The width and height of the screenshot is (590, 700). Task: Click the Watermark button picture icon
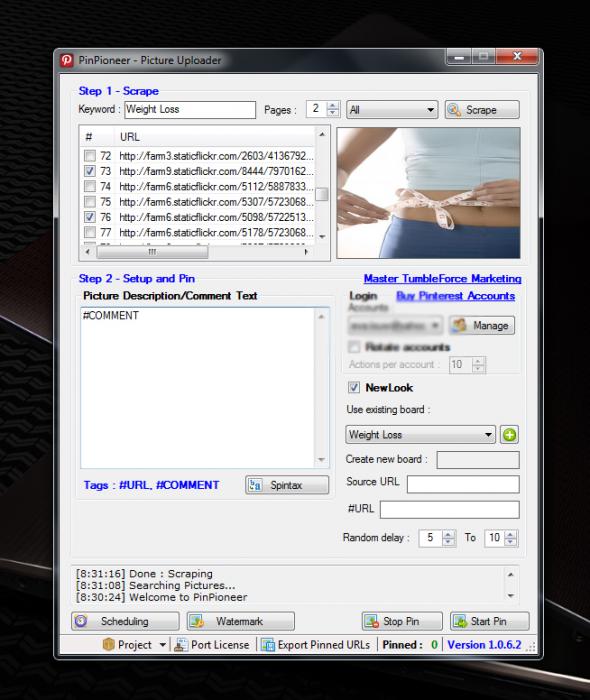coord(197,621)
